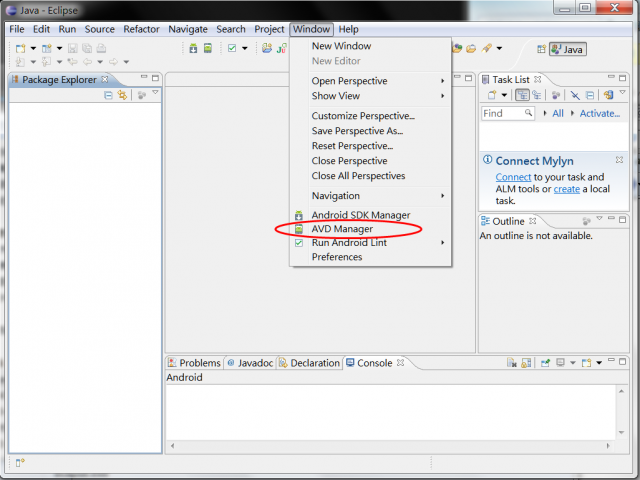640x480 pixels.
Task: Minimize the Outline view
Action: tap(611, 219)
